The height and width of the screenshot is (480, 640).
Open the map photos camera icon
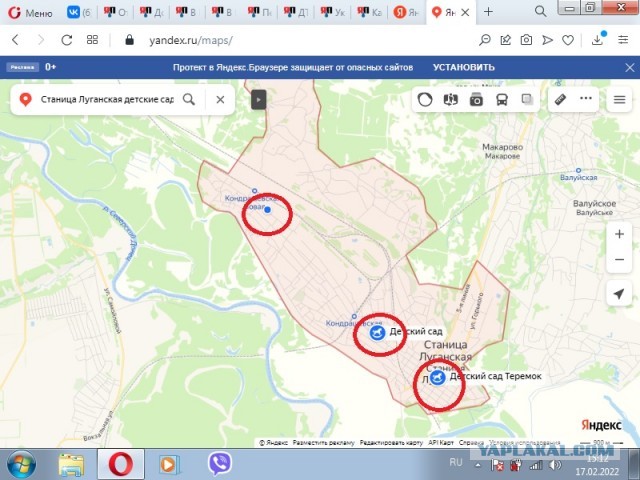(x=476, y=99)
